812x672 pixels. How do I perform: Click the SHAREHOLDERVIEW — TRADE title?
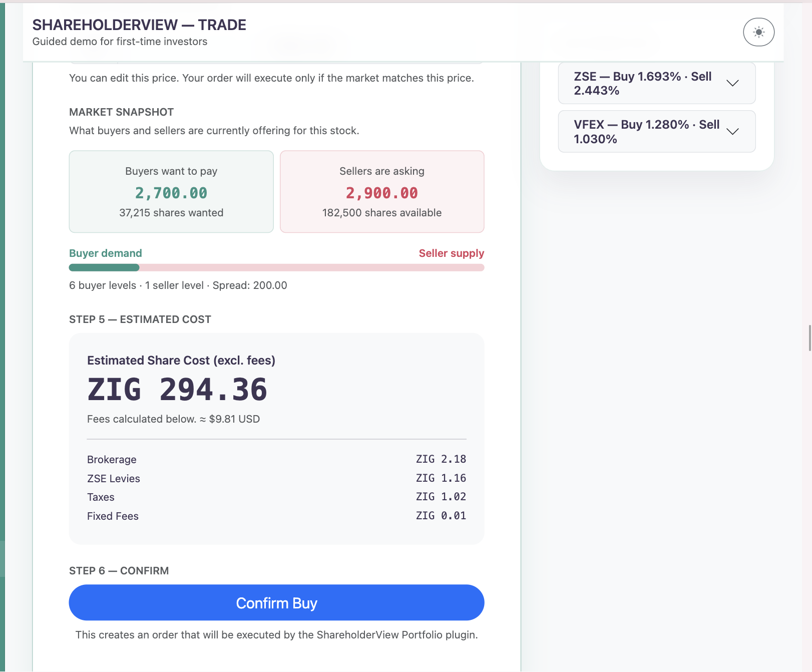tap(139, 25)
